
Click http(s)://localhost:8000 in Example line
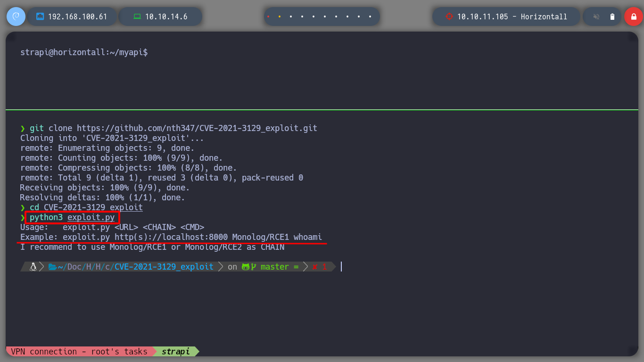tap(171, 237)
